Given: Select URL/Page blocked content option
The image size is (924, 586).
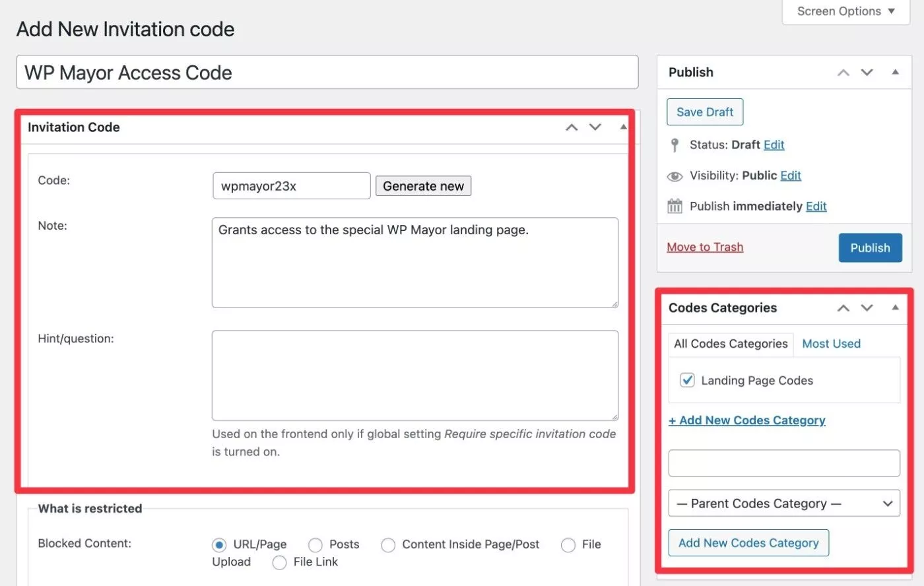Looking at the screenshot, I should [219, 545].
